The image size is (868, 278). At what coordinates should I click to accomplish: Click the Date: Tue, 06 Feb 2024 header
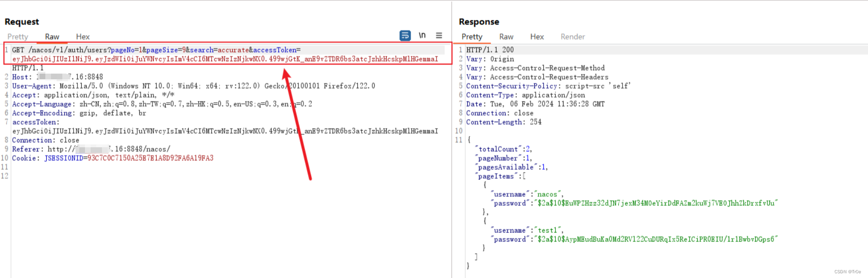tap(535, 104)
